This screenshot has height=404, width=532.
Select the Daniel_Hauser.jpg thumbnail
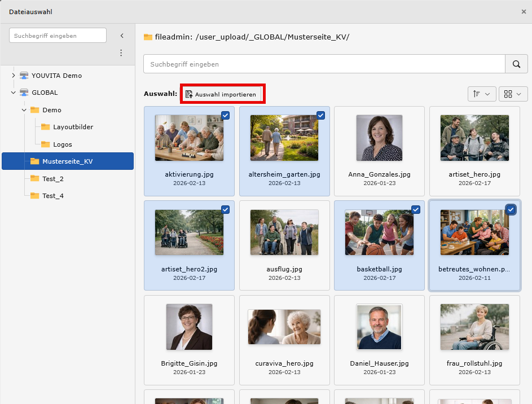[x=379, y=327]
